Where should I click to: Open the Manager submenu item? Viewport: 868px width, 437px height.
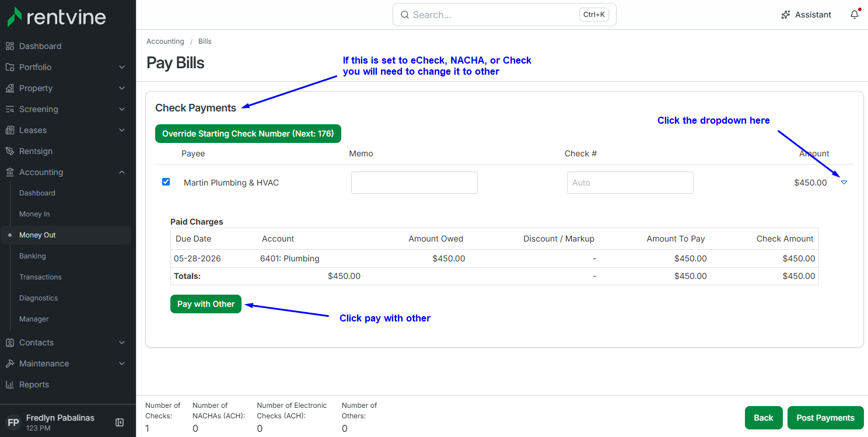point(34,319)
